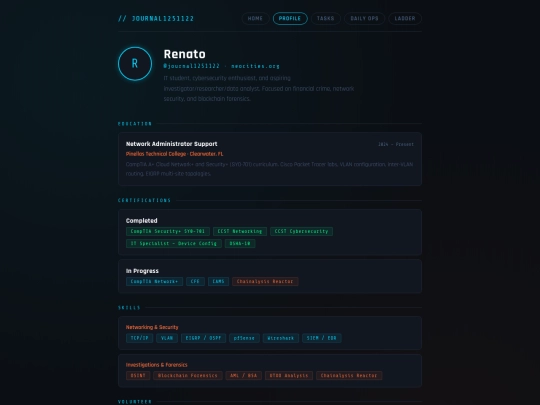
Task: Click the Wireshark skill tag
Action: pyautogui.click(x=281, y=338)
